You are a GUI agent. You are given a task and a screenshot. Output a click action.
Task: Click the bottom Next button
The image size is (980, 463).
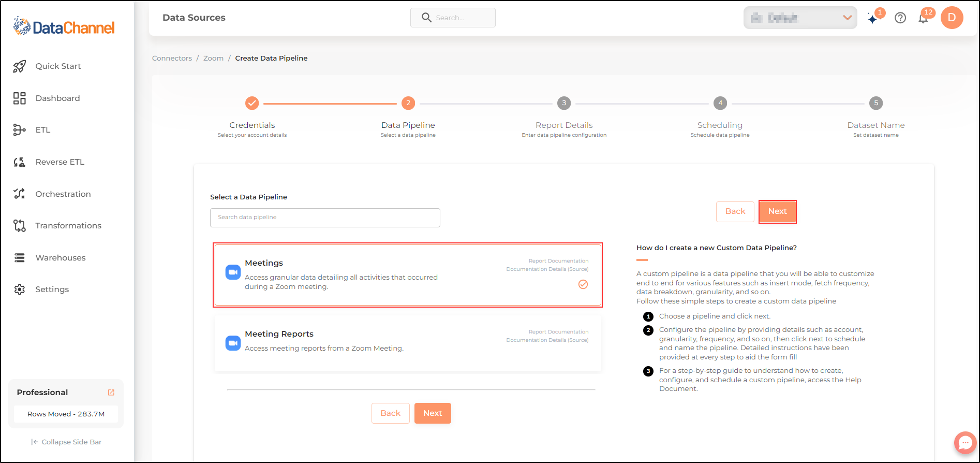point(433,413)
